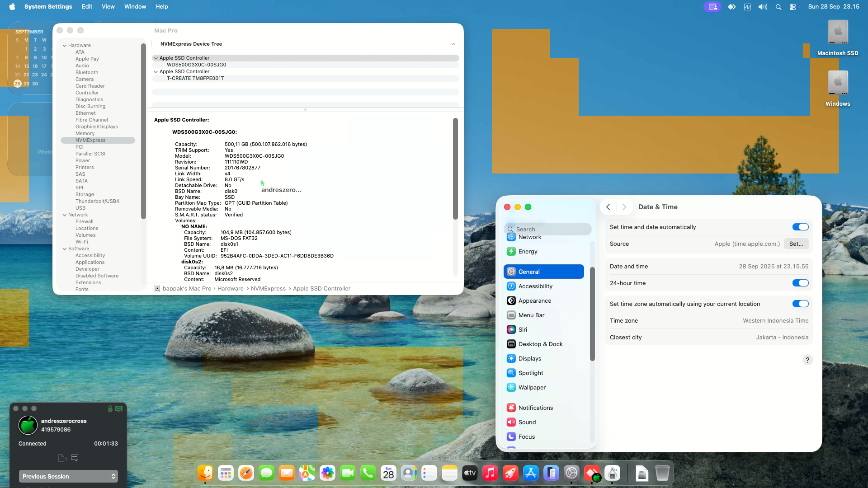Open Maps app in the Dock

point(307,473)
